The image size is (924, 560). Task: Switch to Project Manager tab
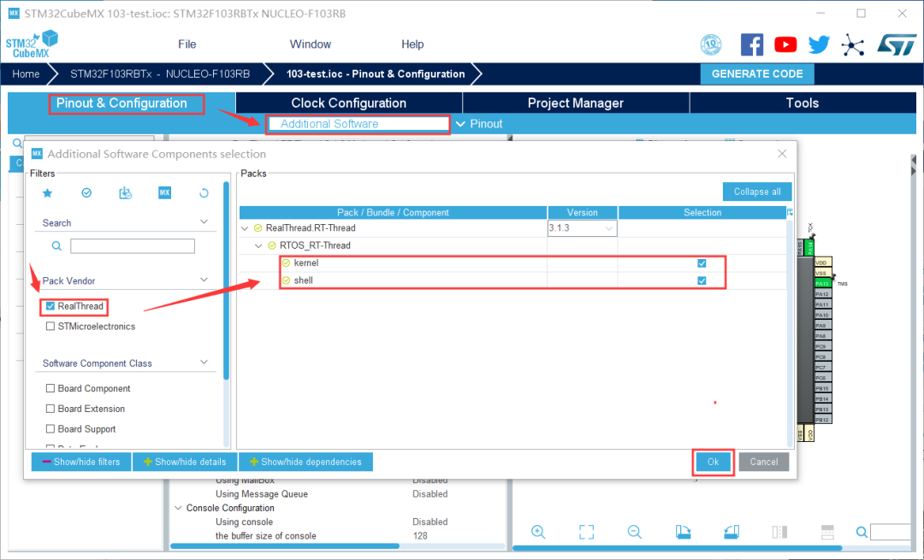tap(576, 103)
